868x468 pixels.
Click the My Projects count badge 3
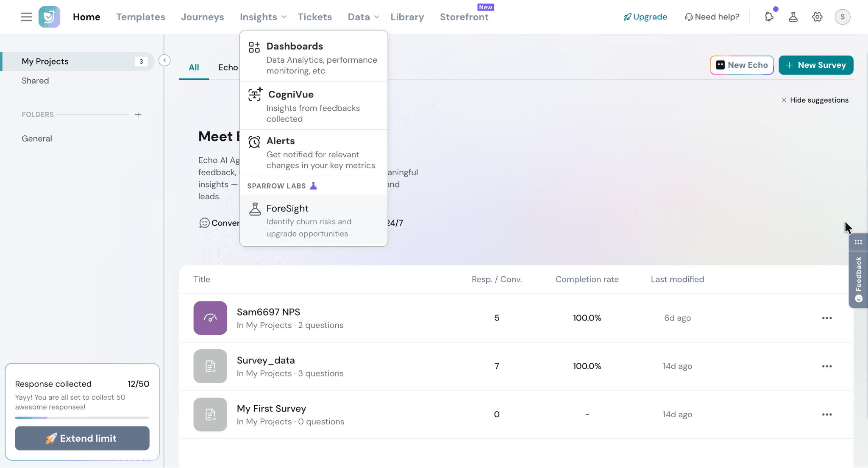click(141, 61)
